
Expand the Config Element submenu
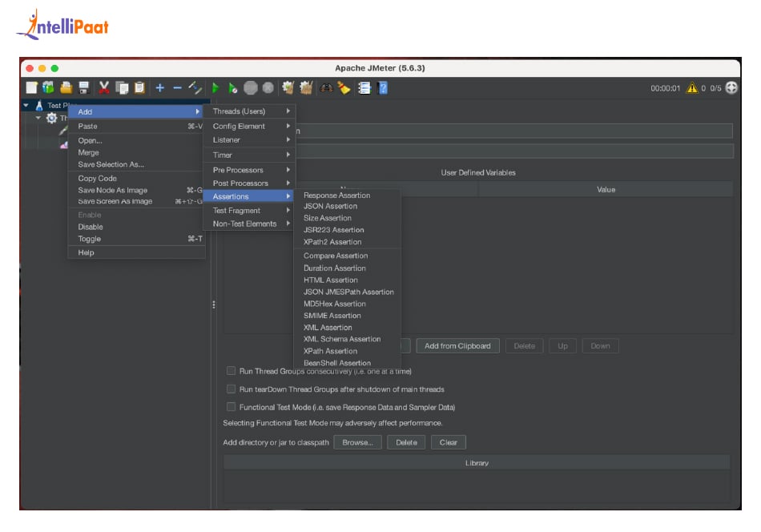coord(249,127)
